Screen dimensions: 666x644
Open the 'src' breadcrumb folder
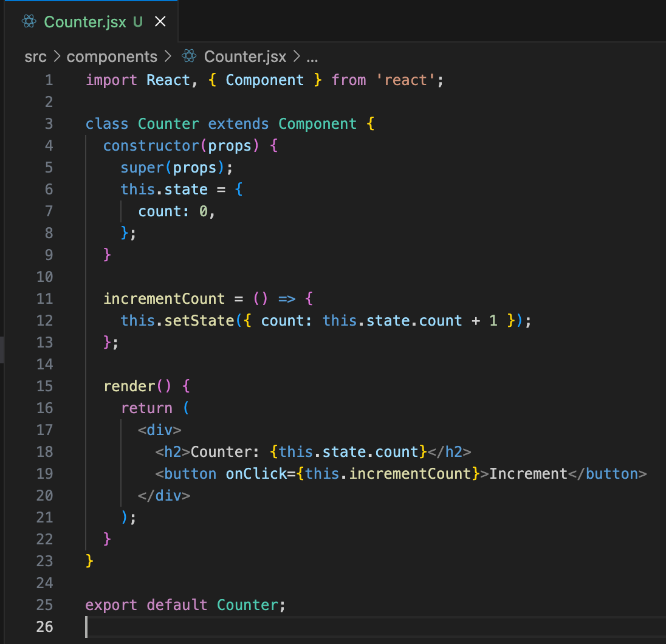click(35, 57)
